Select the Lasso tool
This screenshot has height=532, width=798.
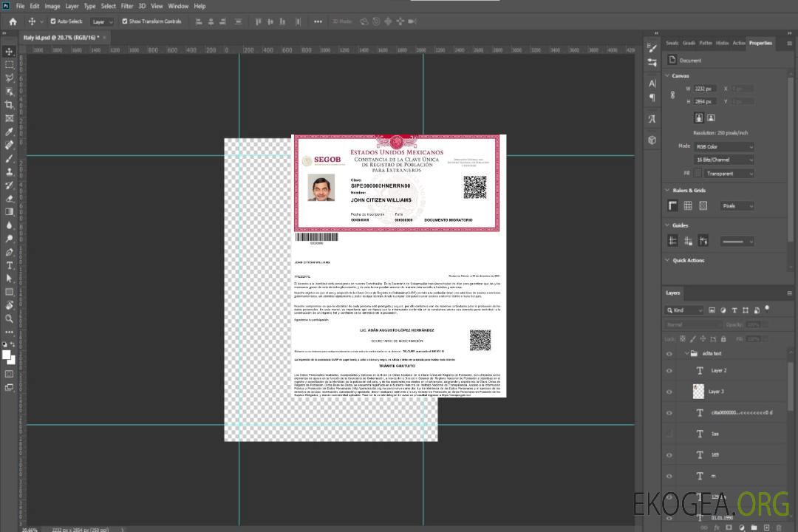[x=9, y=78]
